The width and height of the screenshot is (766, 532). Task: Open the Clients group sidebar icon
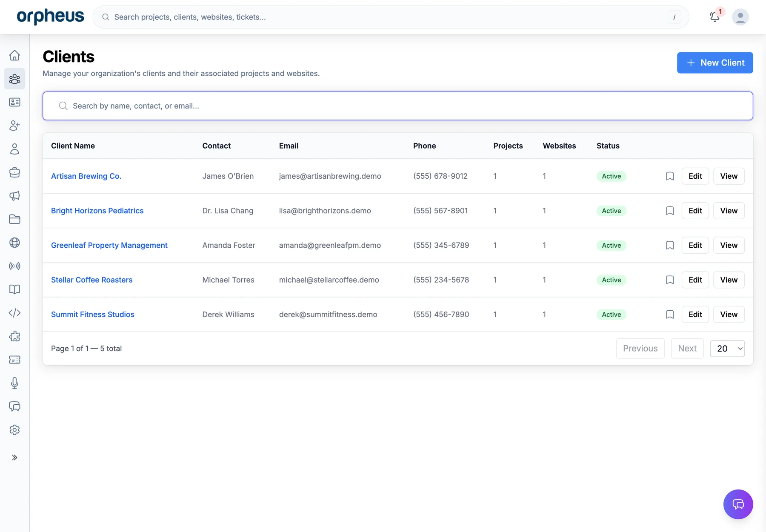pos(14,79)
